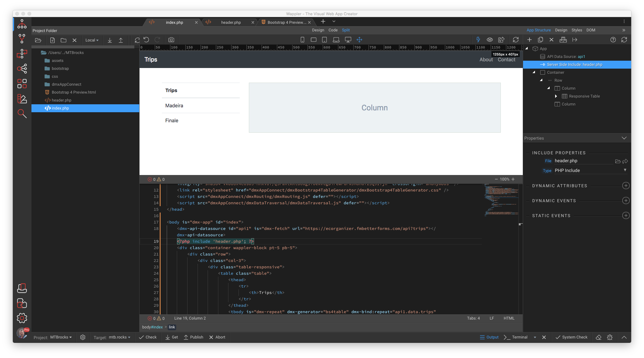Click the System Check button
Viewport: 644px width, 358px height.
571,337
